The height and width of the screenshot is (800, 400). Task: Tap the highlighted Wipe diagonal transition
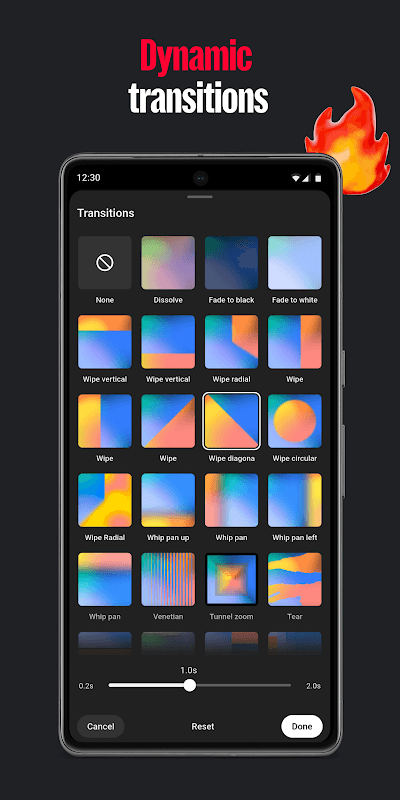(231, 421)
